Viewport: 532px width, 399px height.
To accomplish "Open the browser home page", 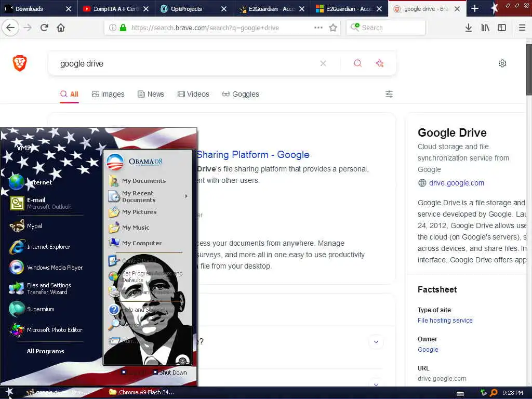I will 61,28.
